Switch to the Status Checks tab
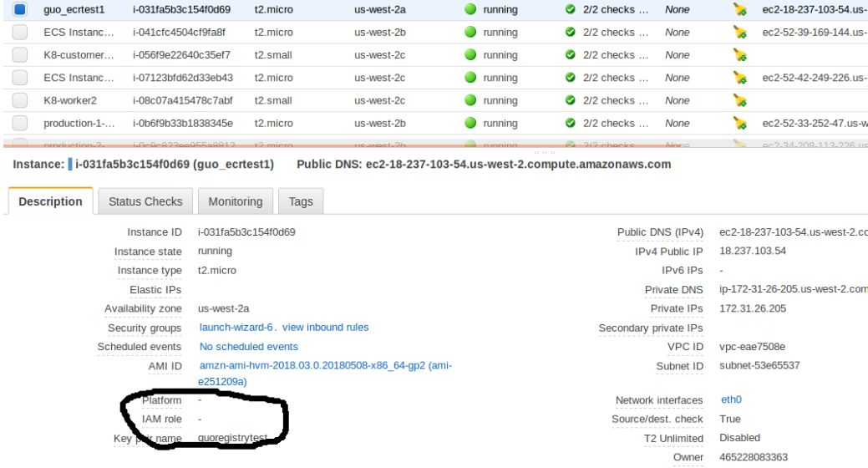Viewport: 868px width, 468px height. click(x=145, y=201)
